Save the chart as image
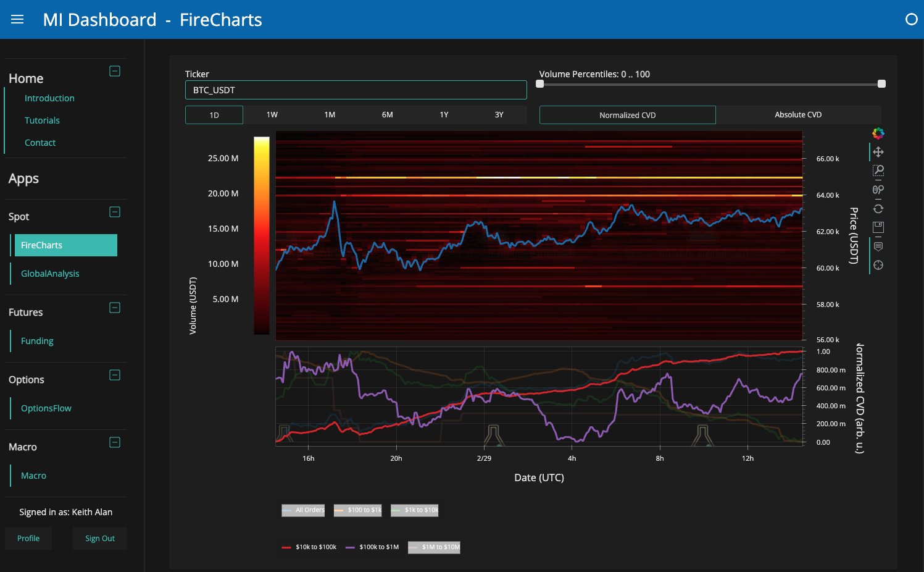The height and width of the screenshot is (572, 924). 878,227
